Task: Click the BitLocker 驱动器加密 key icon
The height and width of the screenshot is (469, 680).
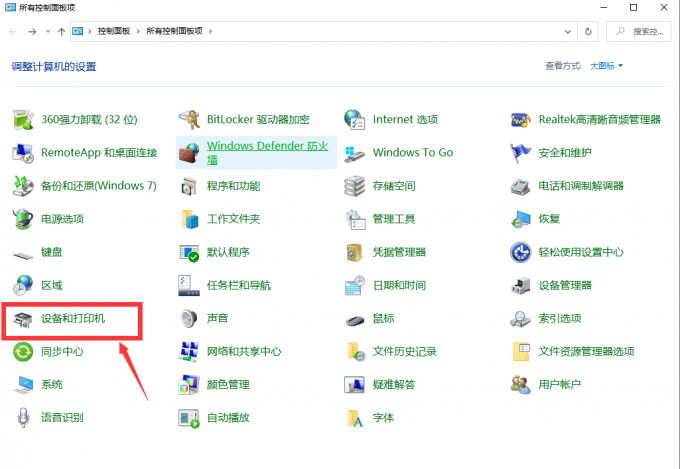Action: pyautogui.click(x=189, y=119)
